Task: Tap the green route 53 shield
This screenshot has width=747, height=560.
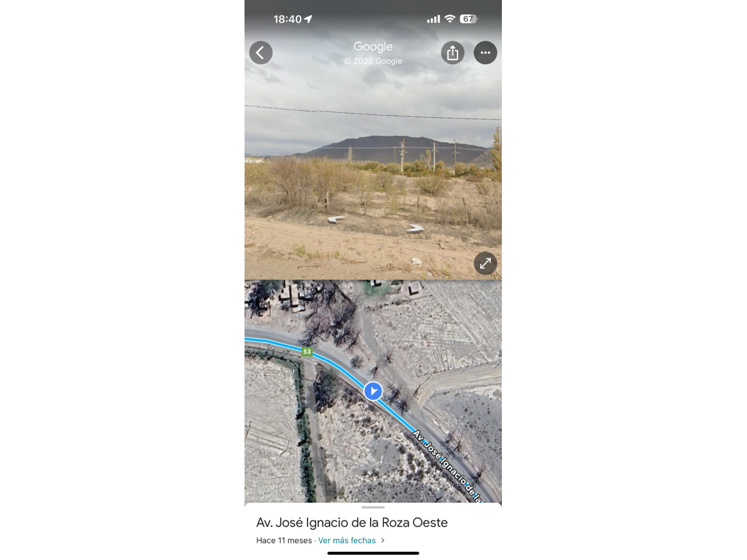Action: 307,352
